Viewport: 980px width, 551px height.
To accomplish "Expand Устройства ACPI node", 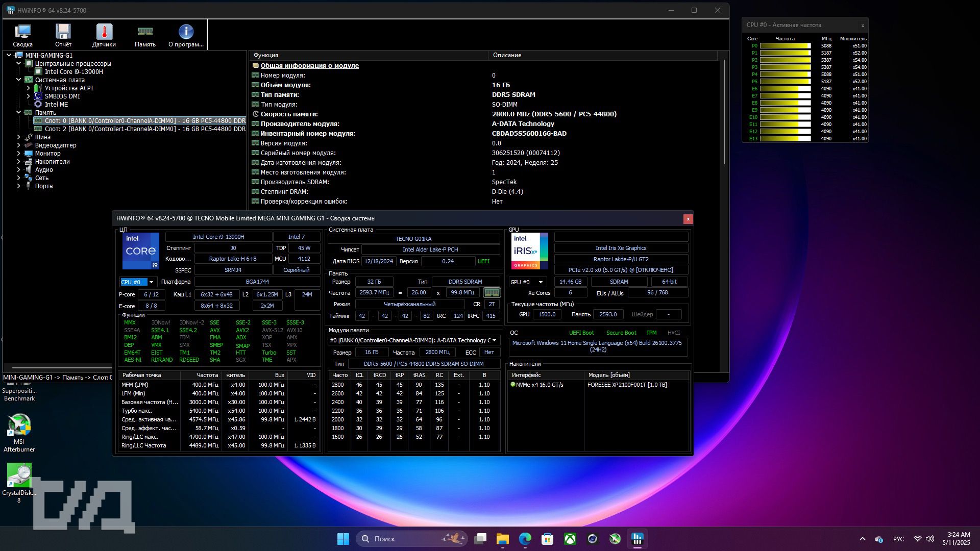I will tap(29, 88).
